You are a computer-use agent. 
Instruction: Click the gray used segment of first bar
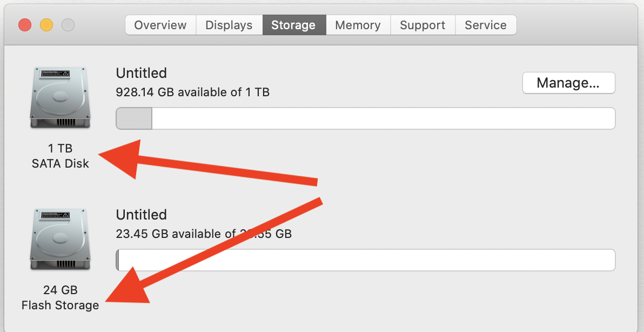[134, 118]
